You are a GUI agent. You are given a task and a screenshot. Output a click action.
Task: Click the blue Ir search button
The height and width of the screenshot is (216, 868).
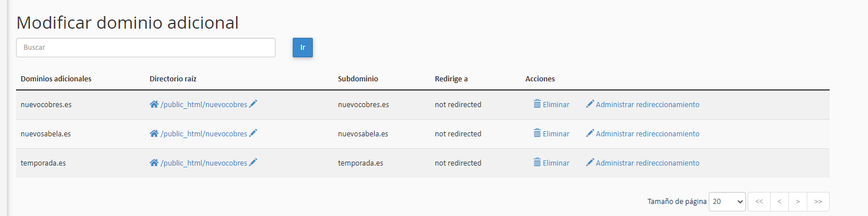tap(303, 48)
